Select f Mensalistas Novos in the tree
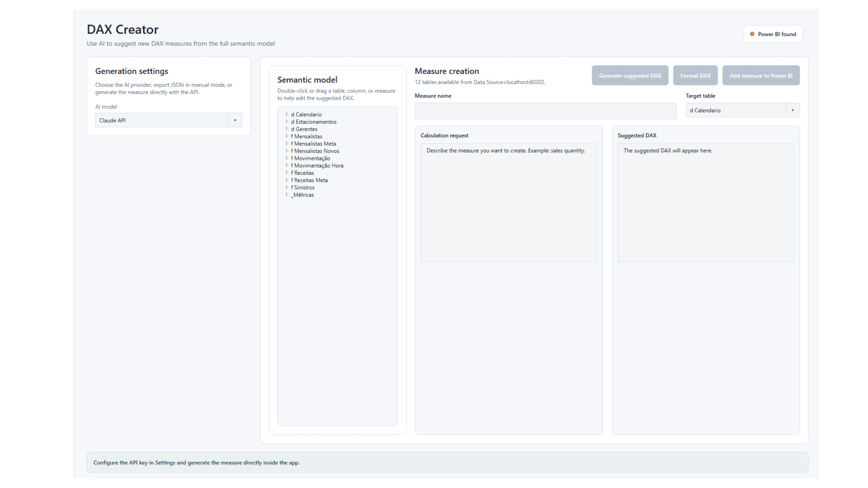The image size is (868, 488). [x=315, y=151]
